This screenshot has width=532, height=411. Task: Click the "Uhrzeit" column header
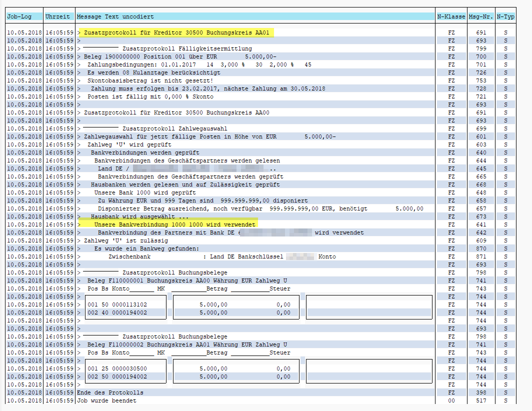57,16
